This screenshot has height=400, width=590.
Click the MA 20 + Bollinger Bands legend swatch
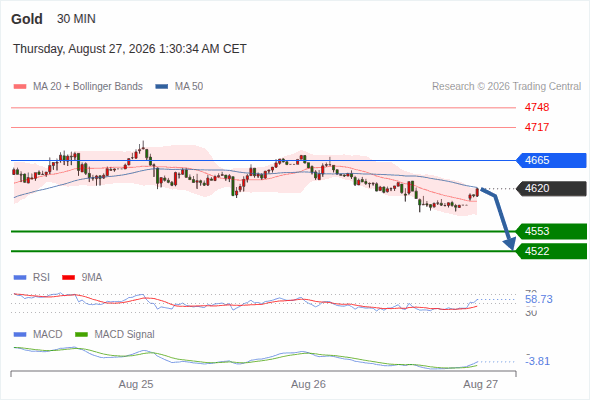[20, 87]
